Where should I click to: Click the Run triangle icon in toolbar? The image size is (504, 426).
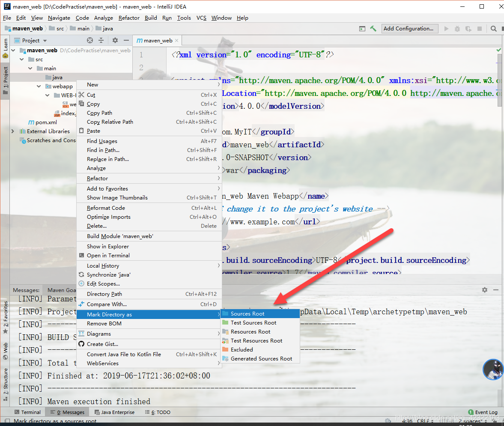(447, 29)
